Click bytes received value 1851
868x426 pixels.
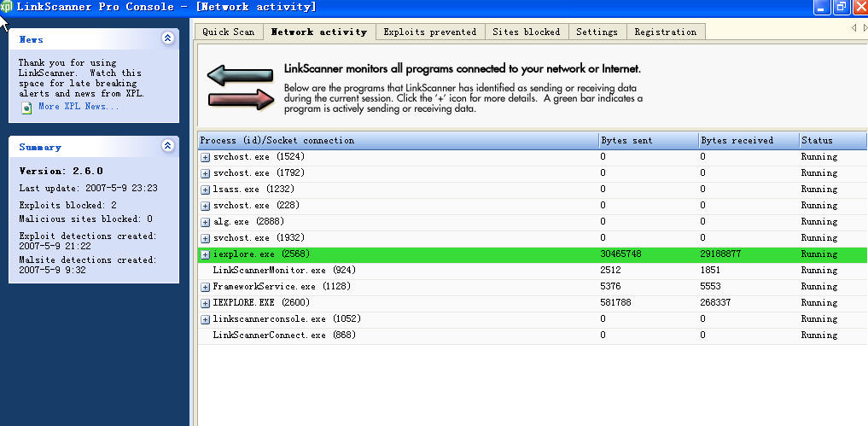[x=710, y=271]
